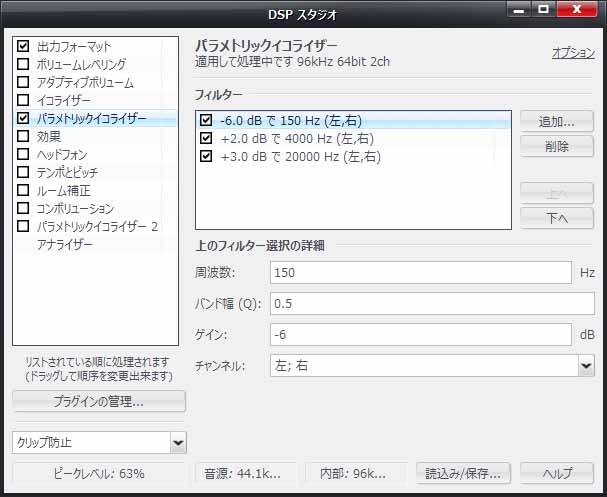Screen dimensions: 607x497
Task: Click the 追加... button
Action: point(557,122)
